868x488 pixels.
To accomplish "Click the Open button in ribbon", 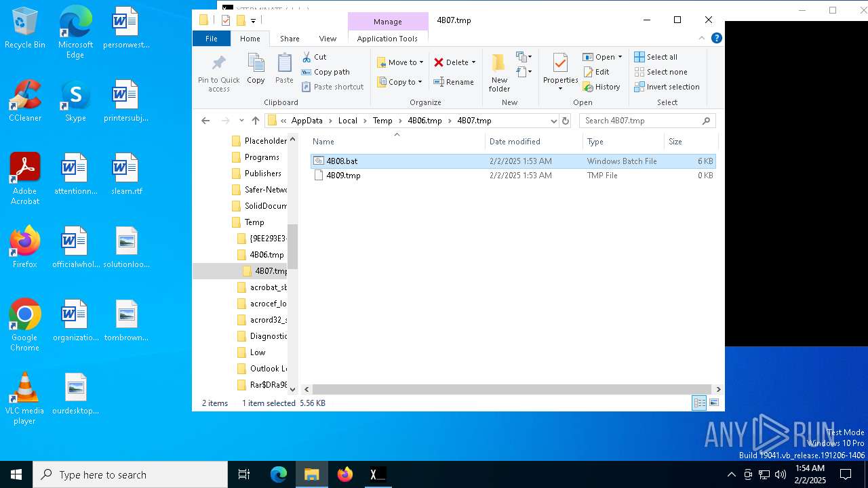I will (599, 57).
